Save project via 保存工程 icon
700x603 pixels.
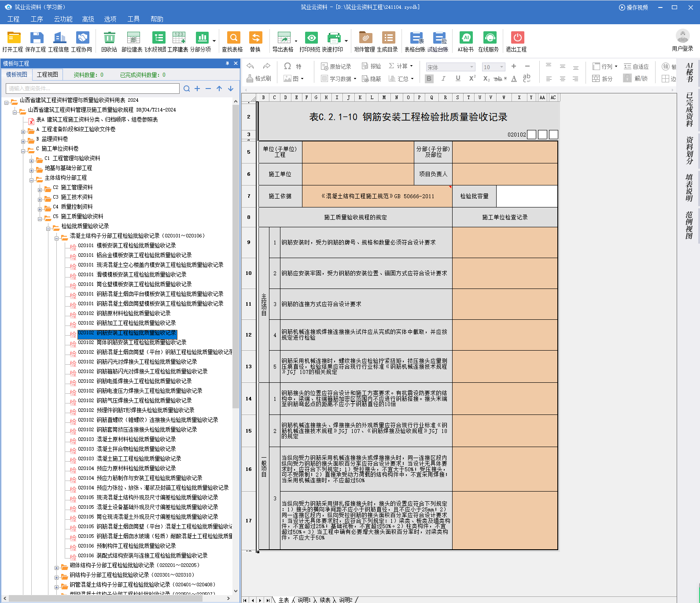tap(36, 41)
